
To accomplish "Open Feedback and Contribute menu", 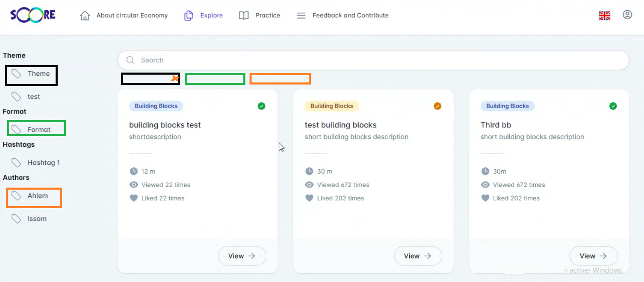I will [x=350, y=16].
